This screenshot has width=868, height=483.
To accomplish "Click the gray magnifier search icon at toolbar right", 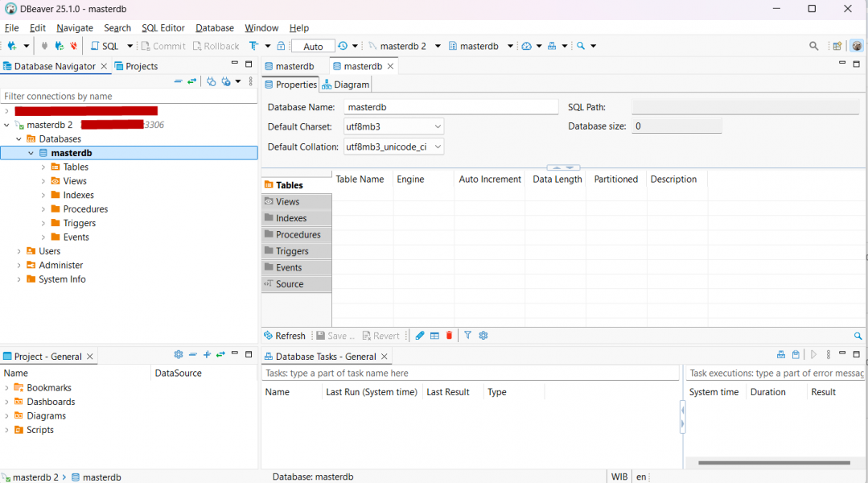I will click(x=814, y=46).
